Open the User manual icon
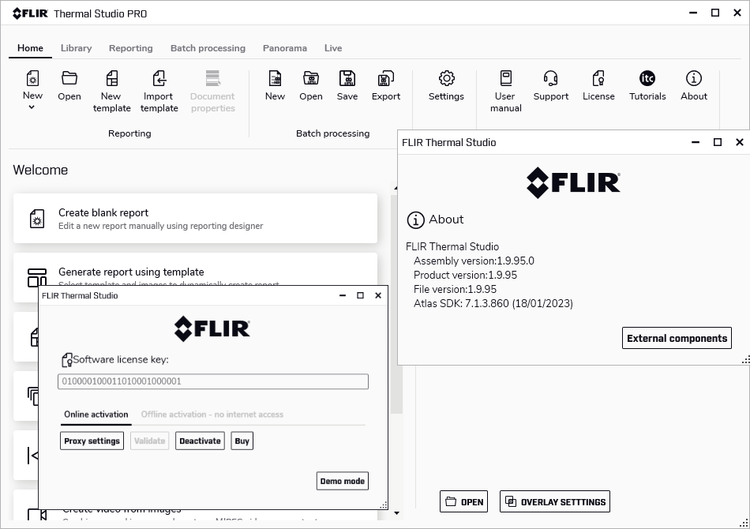This screenshot has width=750, height=529. pyautogui.click(x=506, y=78)
